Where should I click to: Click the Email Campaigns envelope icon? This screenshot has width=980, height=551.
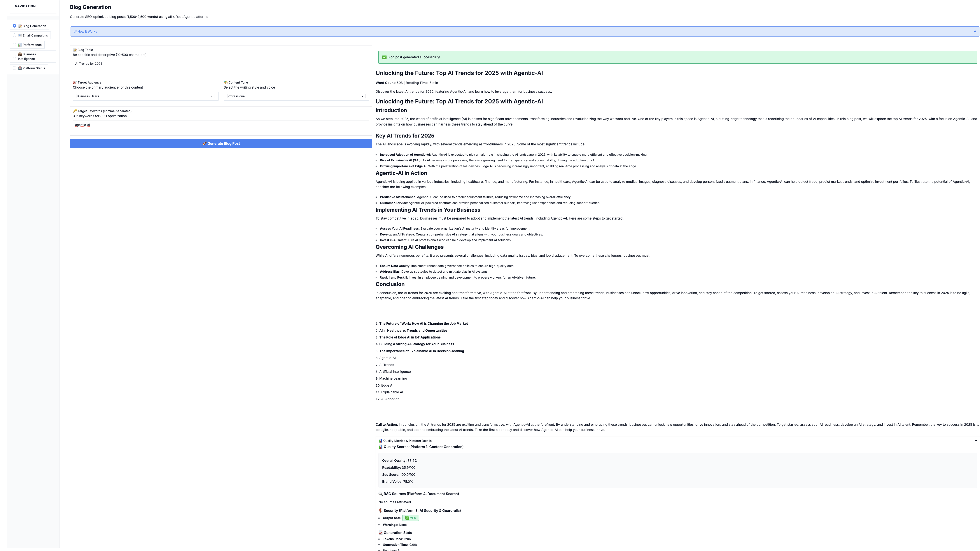coord(20,35)
